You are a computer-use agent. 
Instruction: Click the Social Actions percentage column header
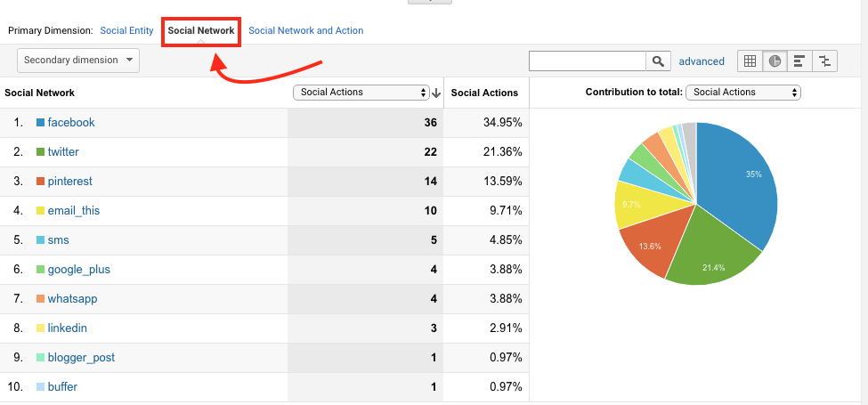pyautogui.click(x=484, y=93)
